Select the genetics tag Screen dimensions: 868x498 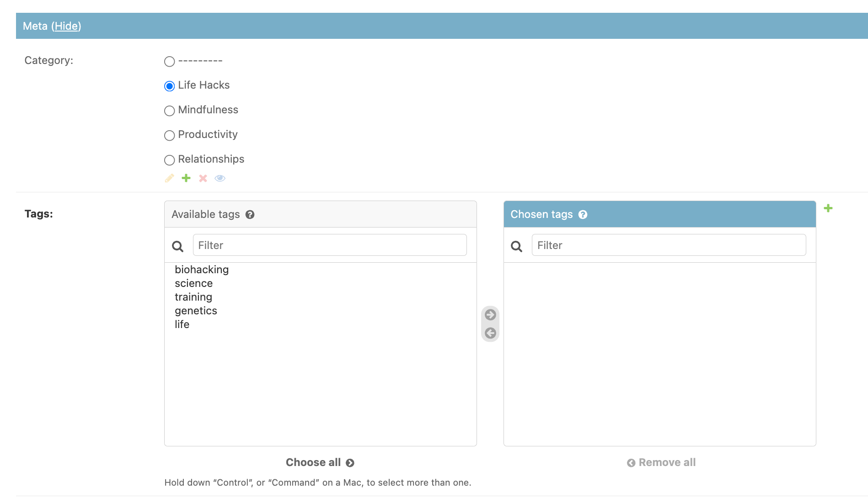point(196,311)
